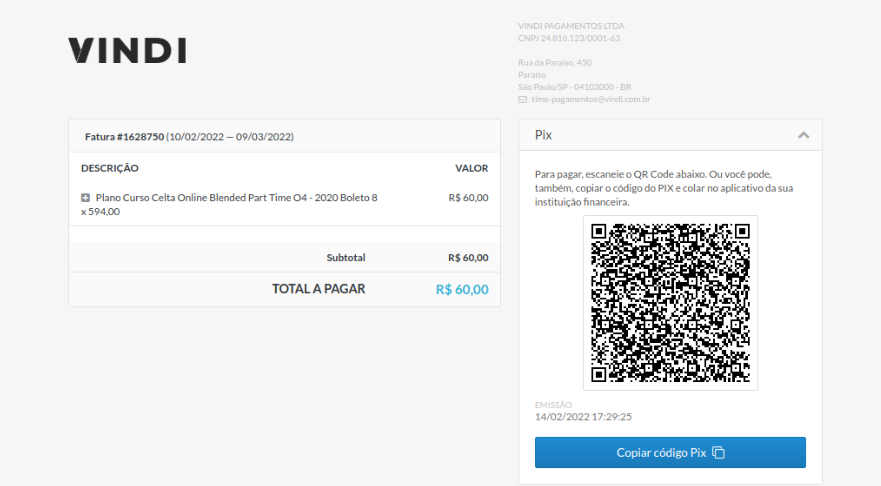Click the Fatura #1628750 header
Image resolution: width=881 pixels, height=486 pixels.
[x=189, y=137]
